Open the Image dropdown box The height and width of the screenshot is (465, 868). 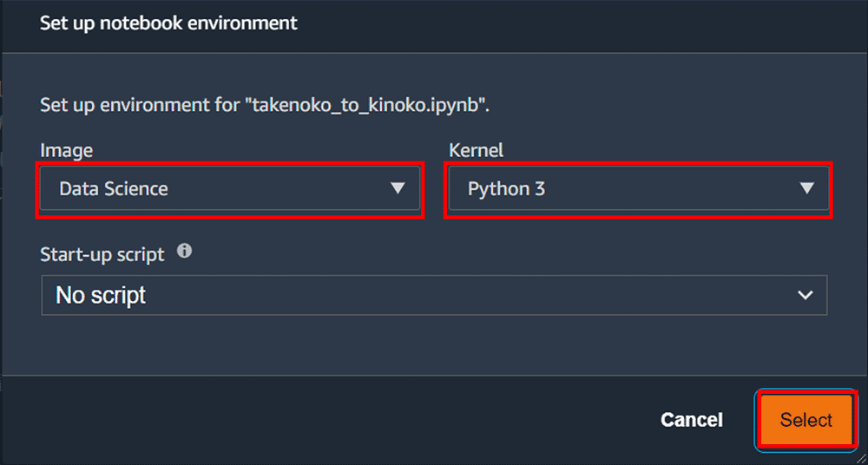tap(230, 188)
